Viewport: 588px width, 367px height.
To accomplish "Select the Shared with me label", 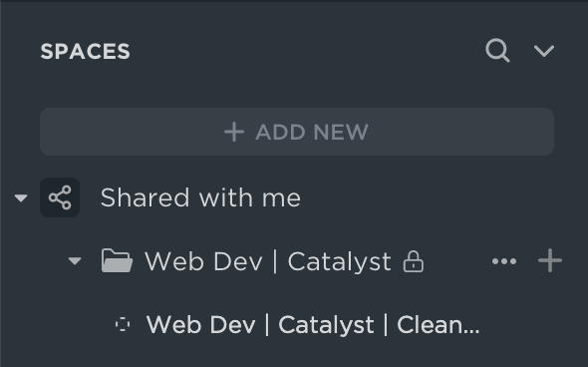I will 200,197.
